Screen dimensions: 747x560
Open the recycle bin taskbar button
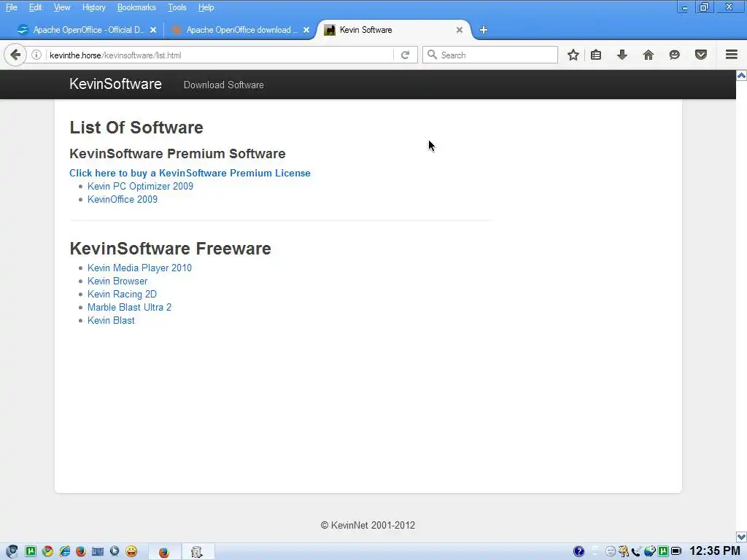tap(198, 552)
